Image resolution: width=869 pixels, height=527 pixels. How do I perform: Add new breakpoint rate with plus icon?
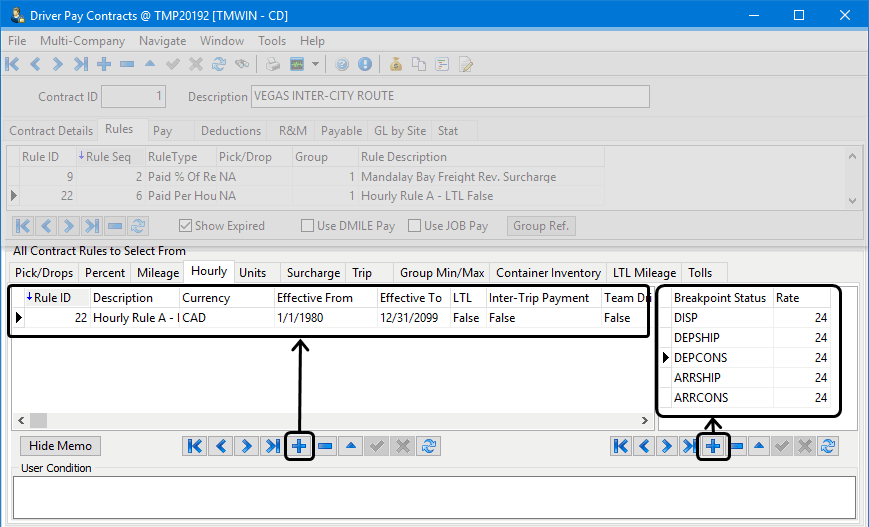pyautogui.click(x=712, y=446)
